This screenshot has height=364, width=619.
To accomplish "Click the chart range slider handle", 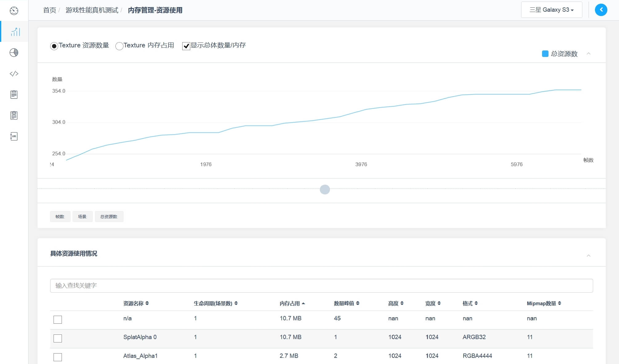I will pos(325,189).
